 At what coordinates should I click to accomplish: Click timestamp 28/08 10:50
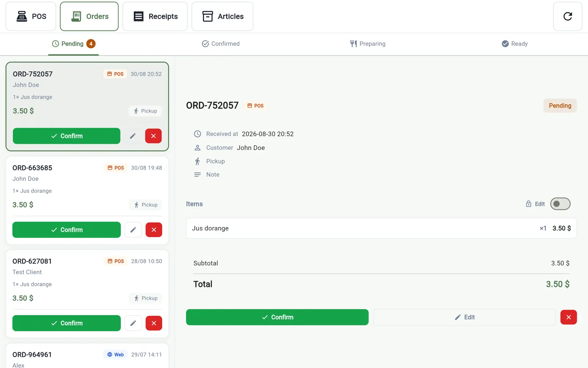click(146, 261)
